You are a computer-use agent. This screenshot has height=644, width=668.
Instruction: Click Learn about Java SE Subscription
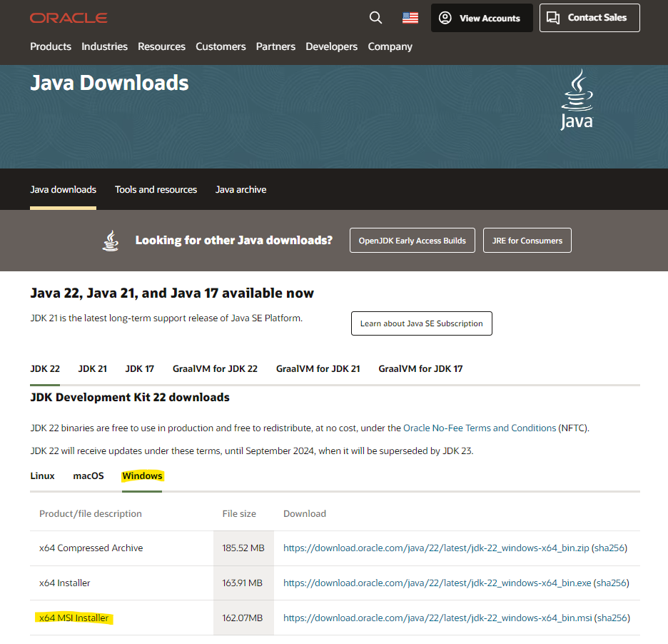pyautogui.click(x=422, y=323)
